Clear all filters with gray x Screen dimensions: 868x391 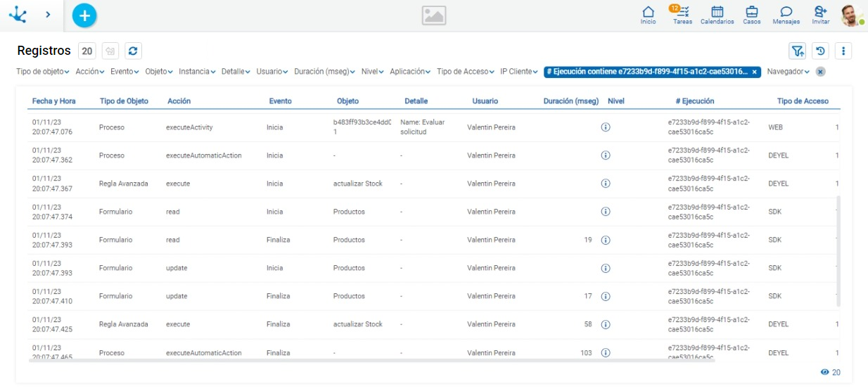(x=820, y=72)
